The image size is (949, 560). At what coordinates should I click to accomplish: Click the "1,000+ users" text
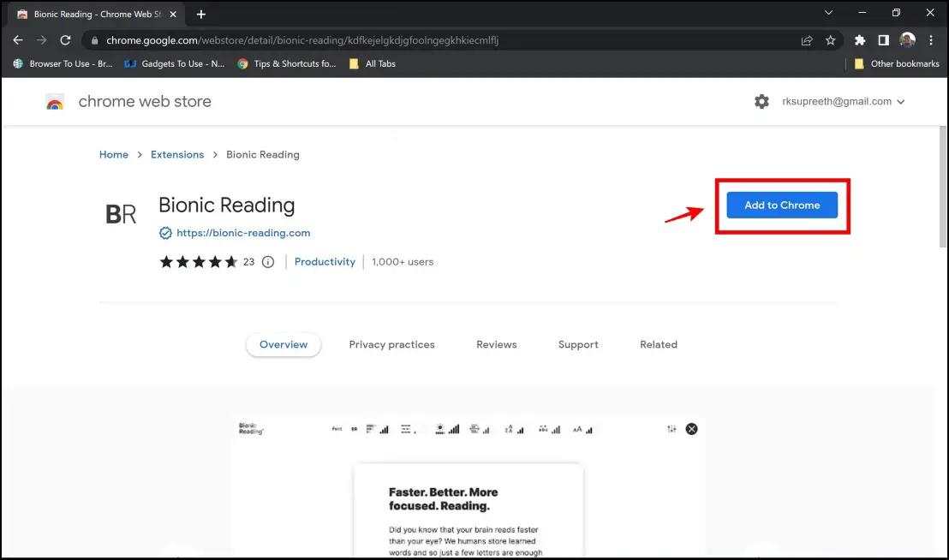click(x=403, y=262)
